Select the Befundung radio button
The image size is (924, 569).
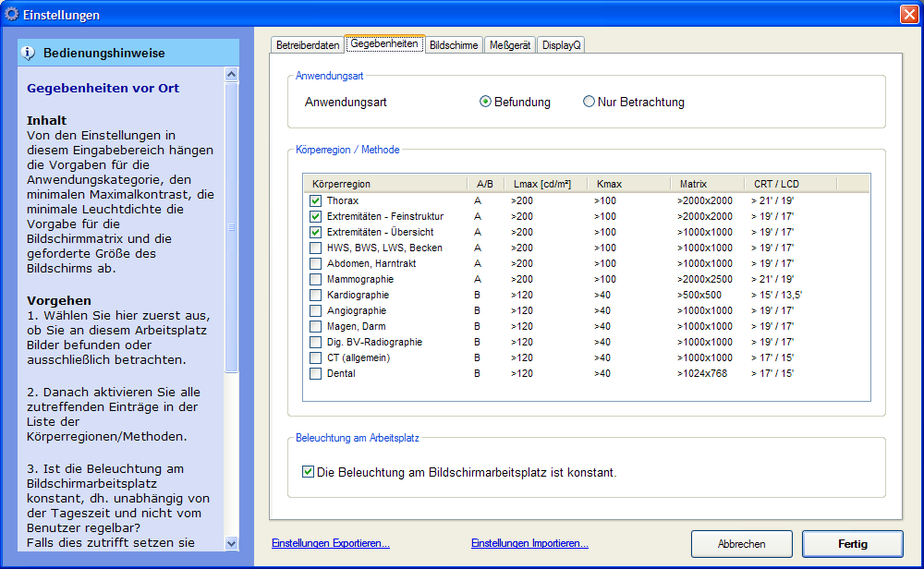[485, 102]
